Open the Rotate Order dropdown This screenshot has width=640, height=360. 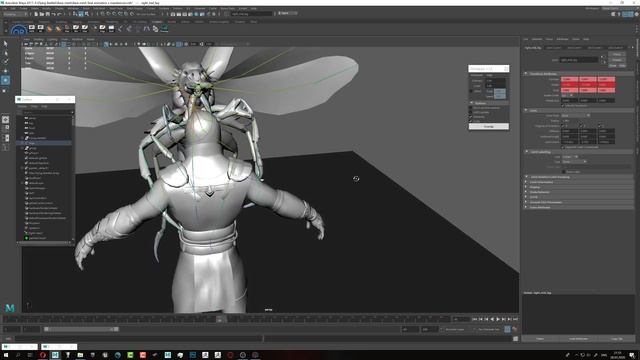point(567,95)
